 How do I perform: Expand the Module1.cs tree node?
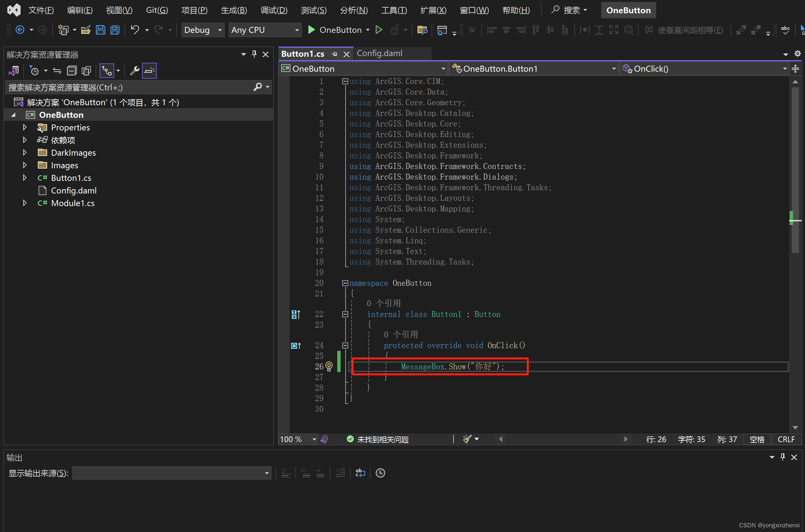pyautogui.click(x=25, y=203)
